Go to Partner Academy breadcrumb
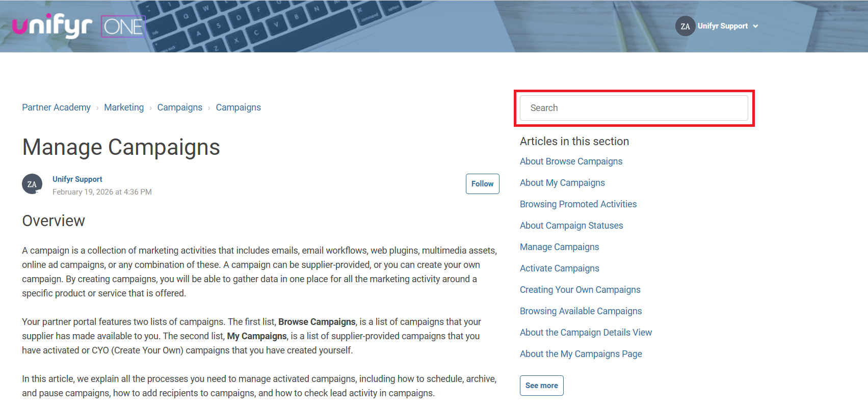 (x=56, y=107)
